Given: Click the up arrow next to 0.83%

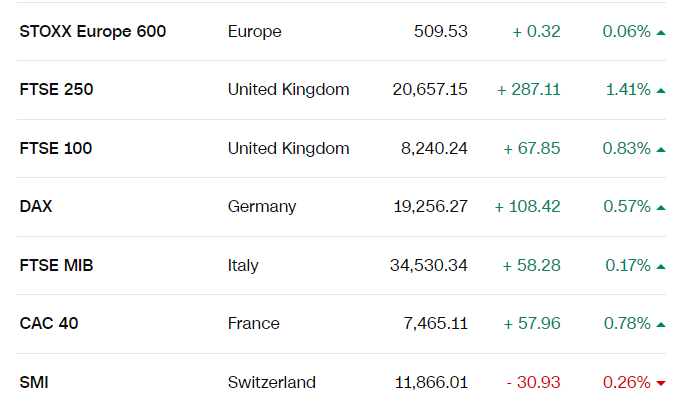Looking at the screenshot, I should tap(661, 149).
